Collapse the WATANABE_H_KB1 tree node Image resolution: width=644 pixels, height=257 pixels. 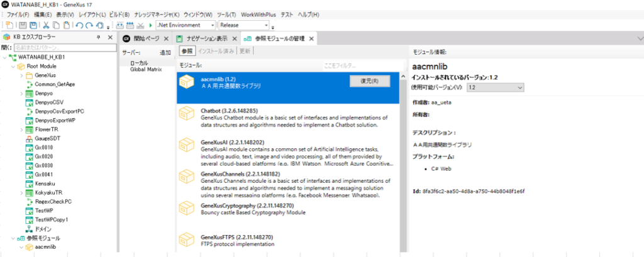pos(4,57)
